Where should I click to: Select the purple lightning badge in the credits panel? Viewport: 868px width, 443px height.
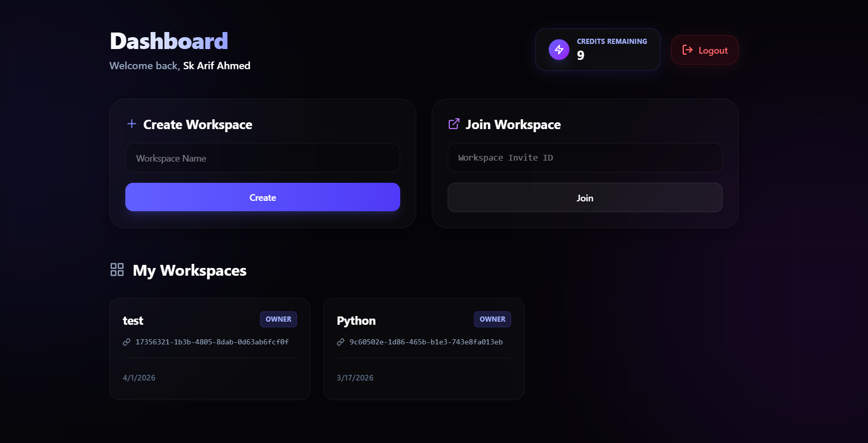559,50
